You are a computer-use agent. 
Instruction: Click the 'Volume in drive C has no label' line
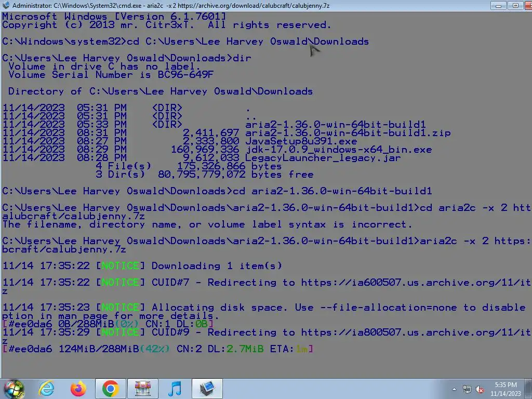104,66
